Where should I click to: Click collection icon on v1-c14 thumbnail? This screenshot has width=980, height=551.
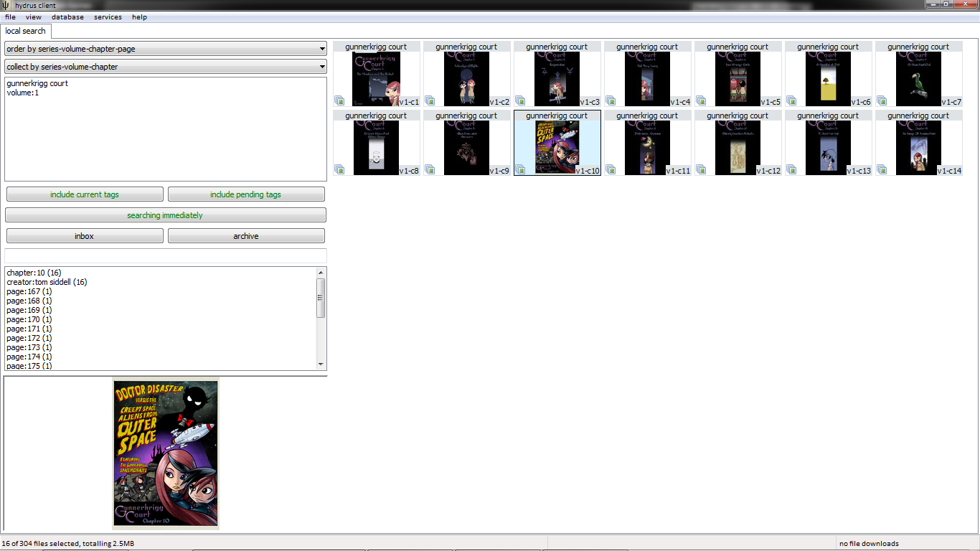tap(882, 170)
